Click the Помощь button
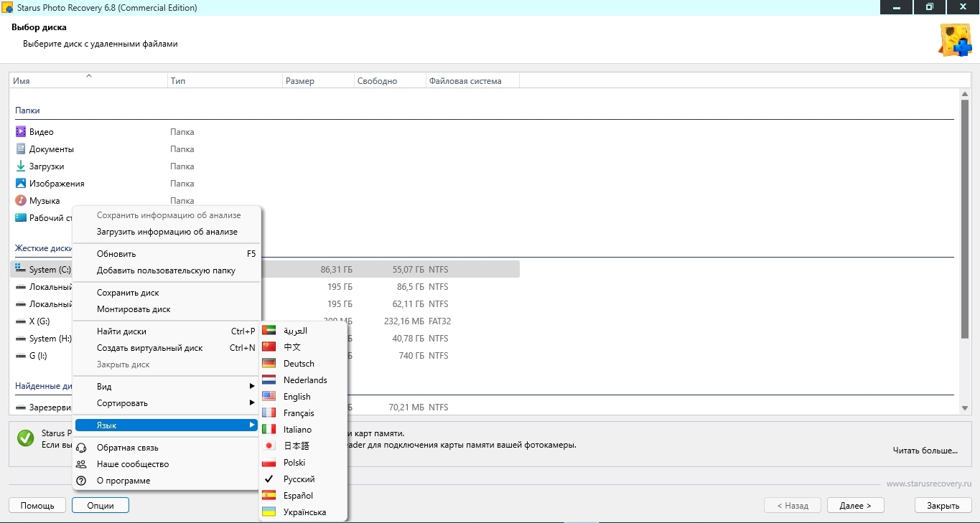Image resolution: width=980 pixels, height=523 pixels. point(37,506)
